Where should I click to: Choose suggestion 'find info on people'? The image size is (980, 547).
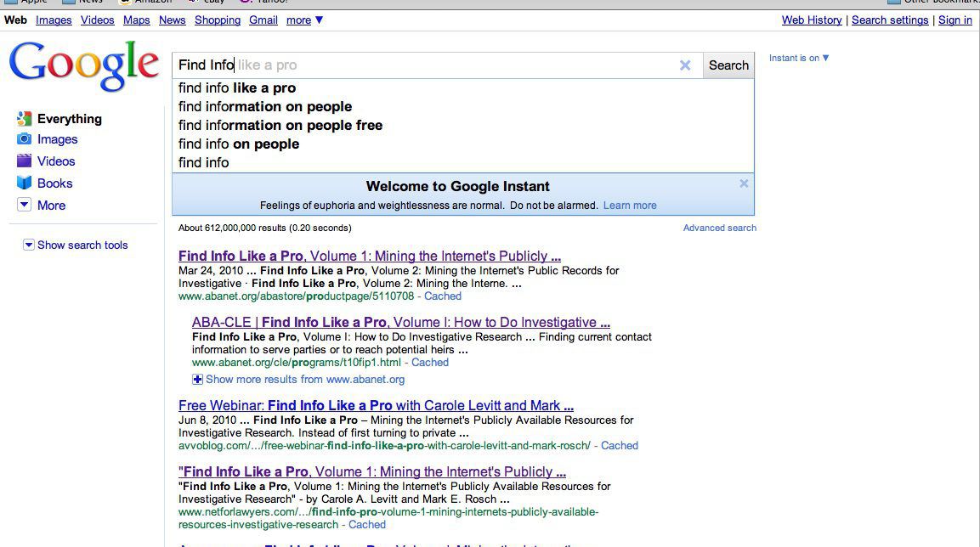tap(463, 144)
